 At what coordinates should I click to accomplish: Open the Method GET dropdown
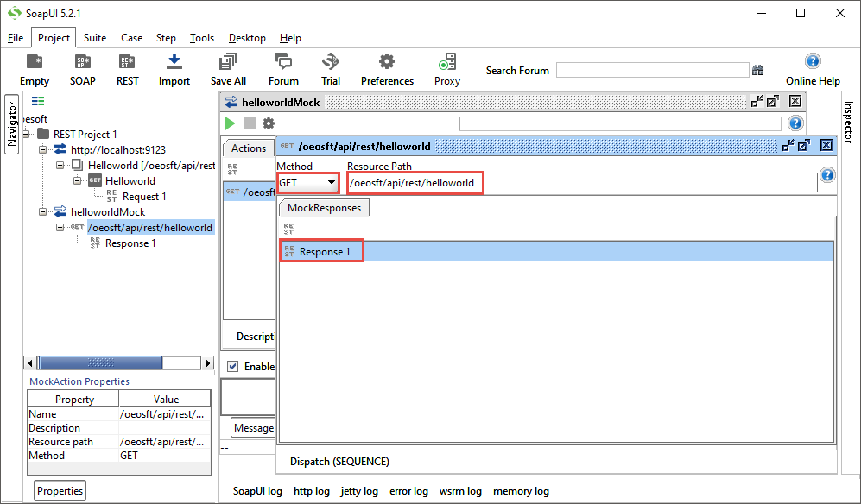click(x=308, y=183)
